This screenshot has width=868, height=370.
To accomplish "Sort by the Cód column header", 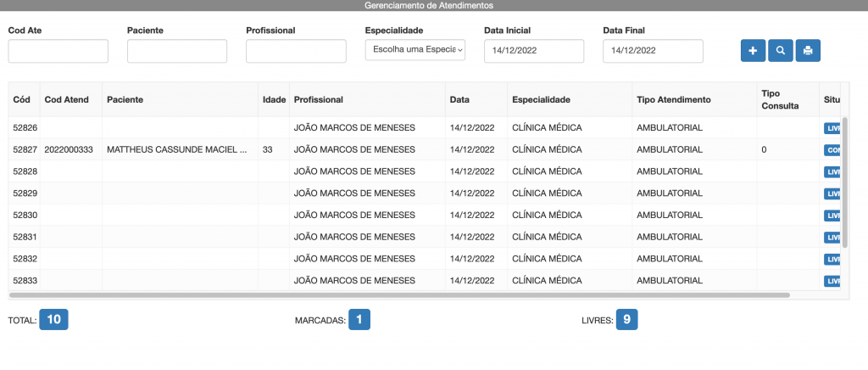I will (22, 100).
